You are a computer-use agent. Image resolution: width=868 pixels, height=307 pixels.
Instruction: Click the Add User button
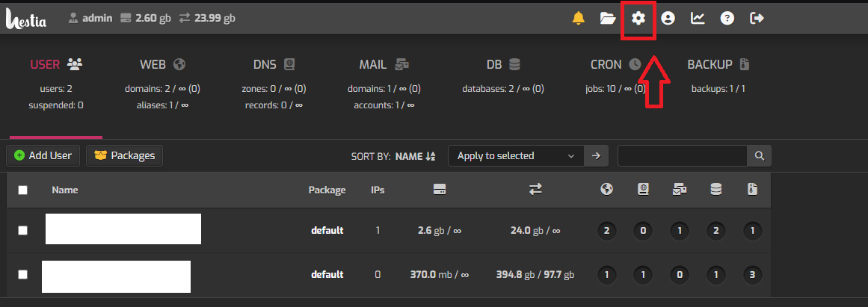pyautogui.click(x=43, y=156)
